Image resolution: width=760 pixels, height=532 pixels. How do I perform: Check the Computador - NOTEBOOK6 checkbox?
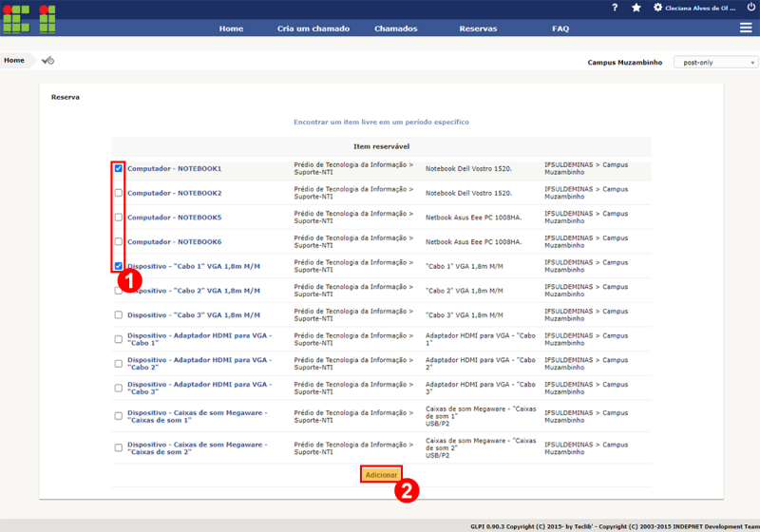tap(118, 241)
